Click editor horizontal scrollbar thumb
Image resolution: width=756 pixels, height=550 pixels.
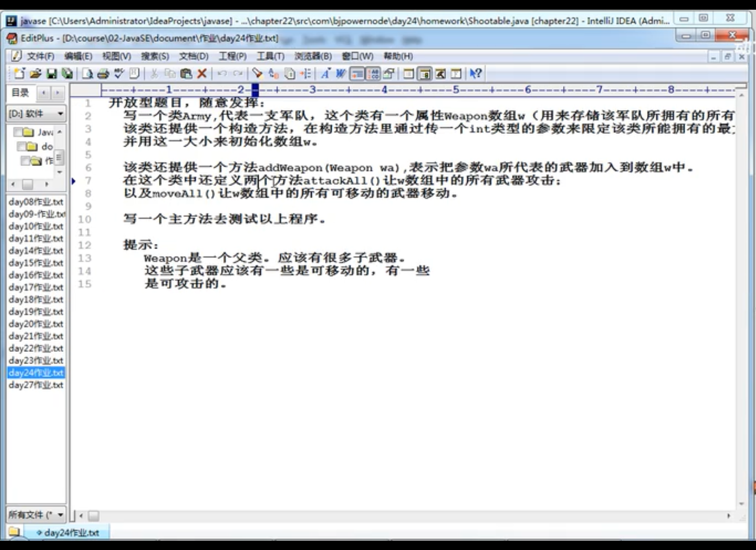pos(93,516)
